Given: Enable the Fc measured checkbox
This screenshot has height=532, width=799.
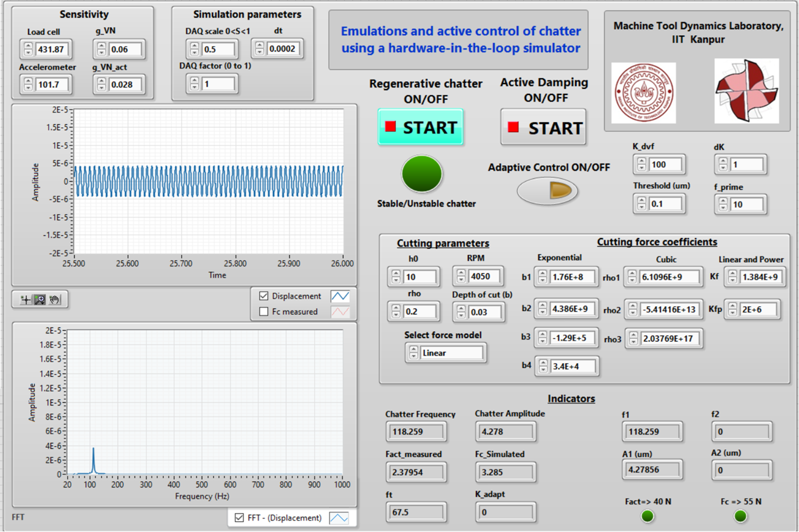Looking at the screenshot, I should pos(263,310).
